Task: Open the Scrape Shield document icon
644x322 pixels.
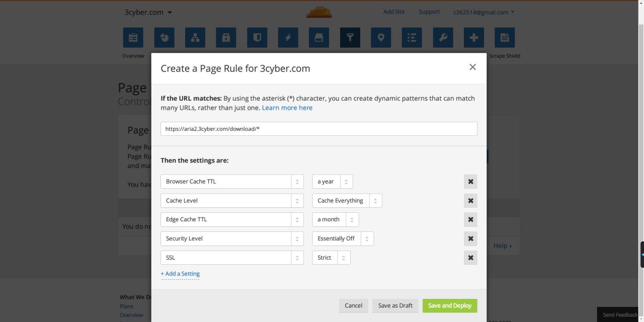Action: (505, 38)
